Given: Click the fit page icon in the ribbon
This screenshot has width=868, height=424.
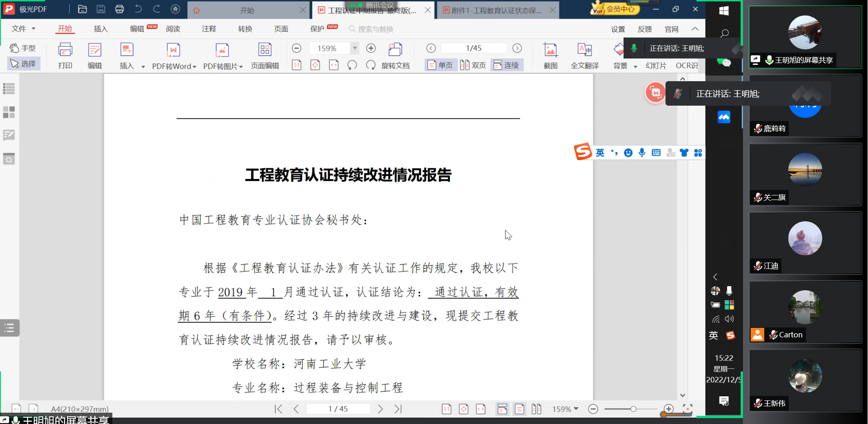Looking at the screenshot, I should point(315,65).
